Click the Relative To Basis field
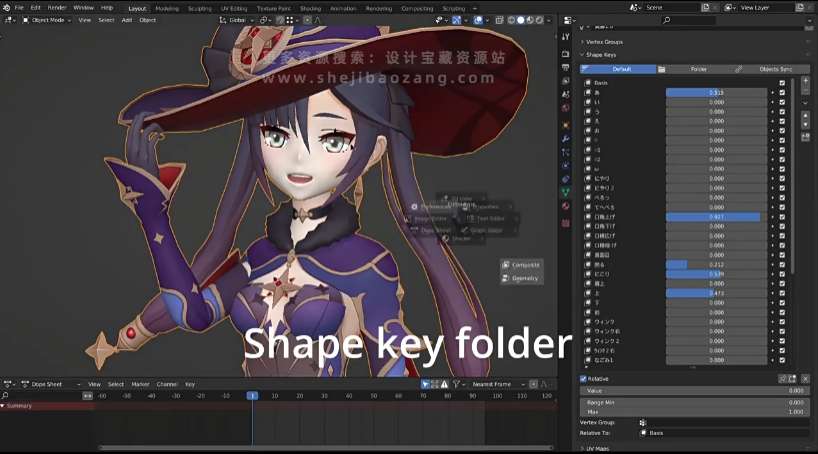 [x=722, y=433]
